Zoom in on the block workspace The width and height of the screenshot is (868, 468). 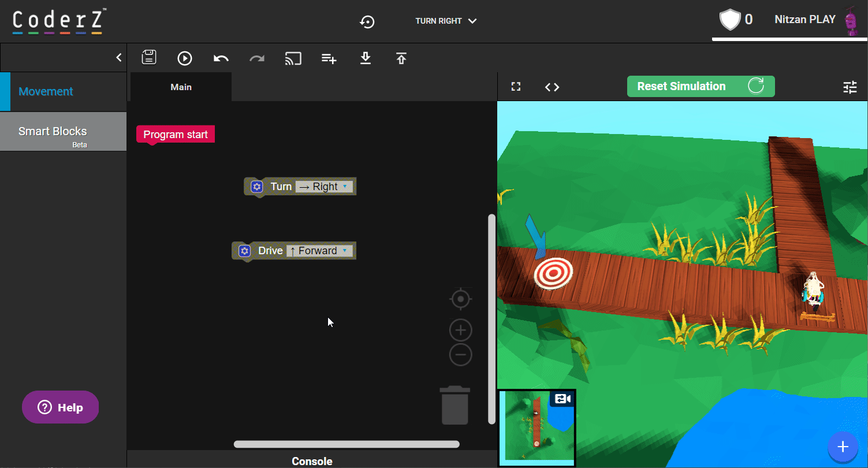pyautogui.click(x=460, y=330)
